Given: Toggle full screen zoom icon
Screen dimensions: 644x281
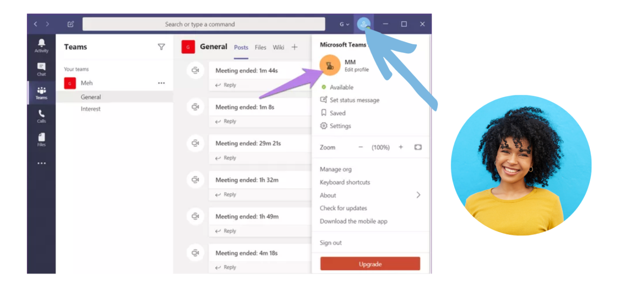Looking at the screenshot, I should click(x=418, y=147).
